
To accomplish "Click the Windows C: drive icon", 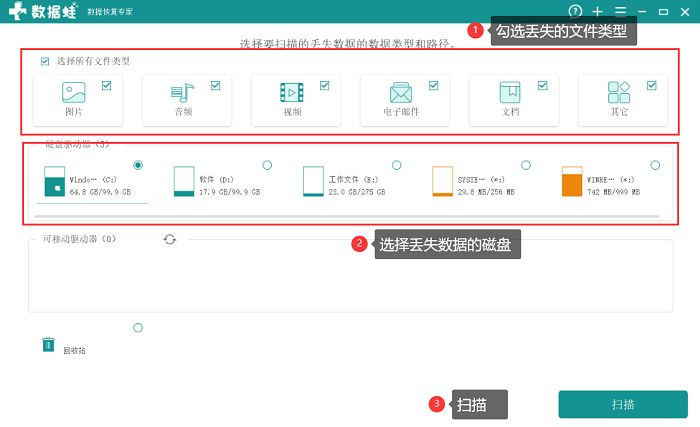I will (54, 181).
